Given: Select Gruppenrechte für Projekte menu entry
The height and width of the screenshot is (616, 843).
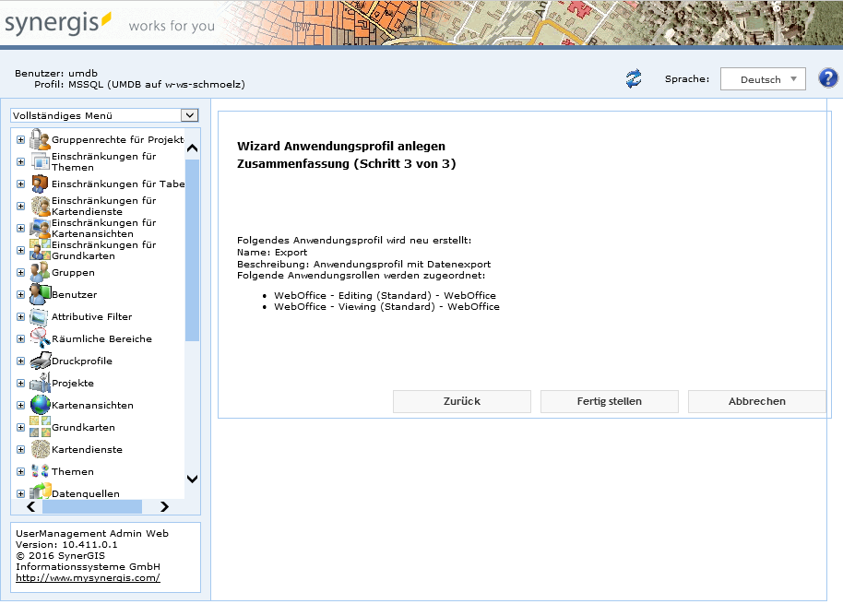Looking at the screenshot, I should (117, 140).
